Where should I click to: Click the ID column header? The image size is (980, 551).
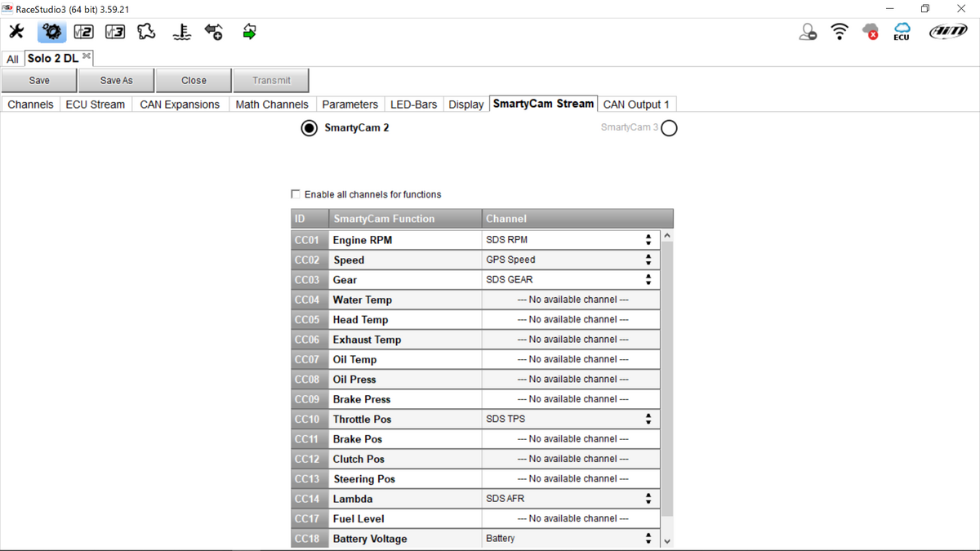coord(310,218)
